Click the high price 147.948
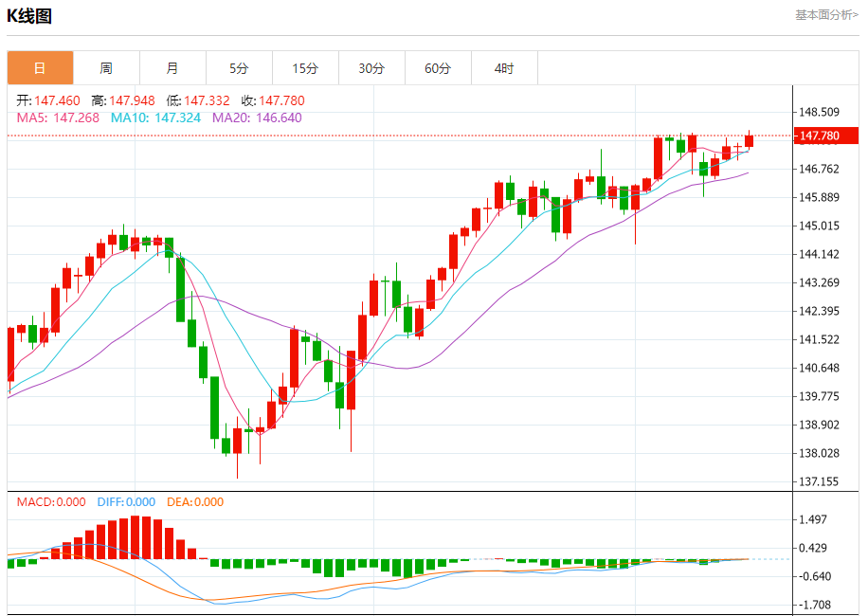This screenshot has height=616, width=868. click(x=132, y=100)
